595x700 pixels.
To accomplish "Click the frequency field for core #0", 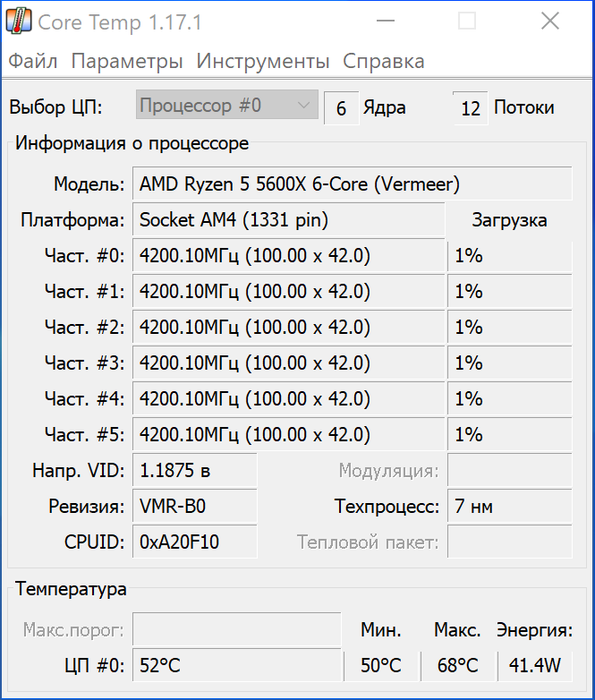I will 289,255.
